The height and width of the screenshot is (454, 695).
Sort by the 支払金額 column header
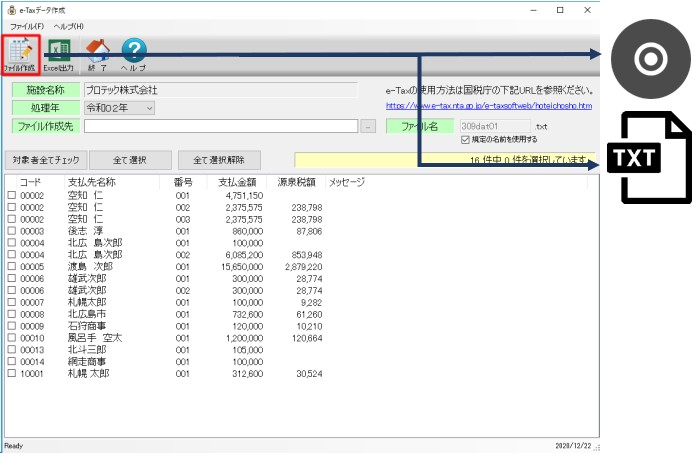(x=237, y=182)
